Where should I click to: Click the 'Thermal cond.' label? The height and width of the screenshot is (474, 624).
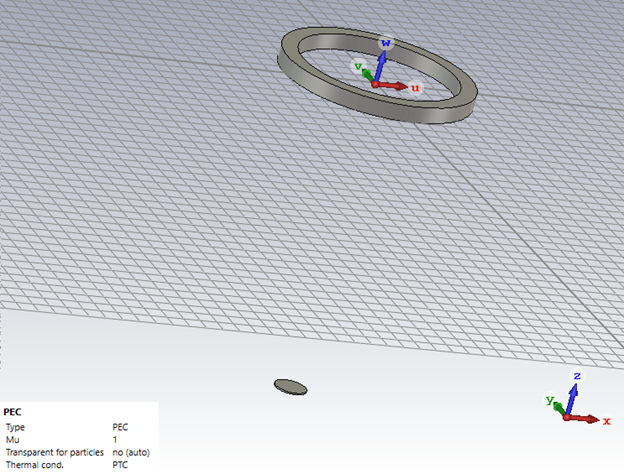coord(35,465)
